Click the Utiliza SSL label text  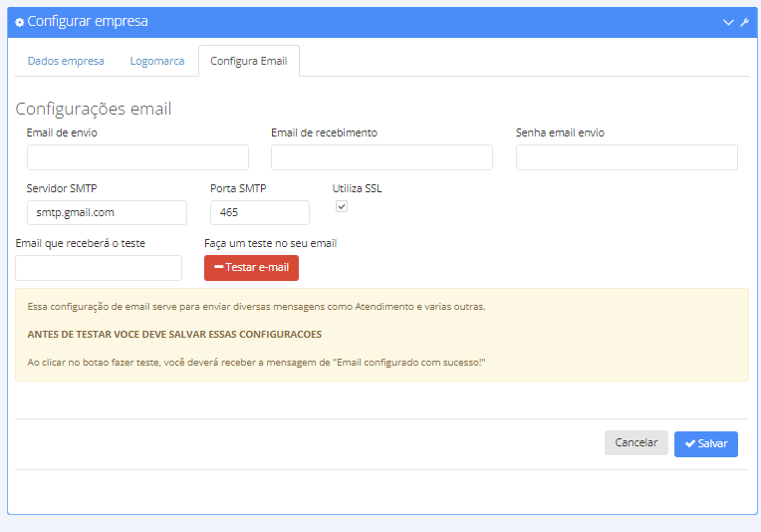pos(358,188)
